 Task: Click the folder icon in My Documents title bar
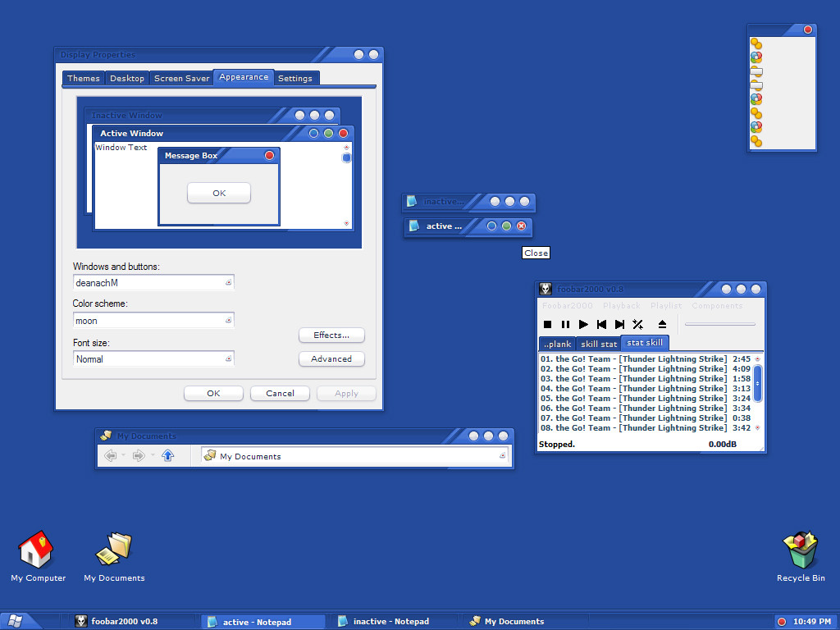coord(106,436)
